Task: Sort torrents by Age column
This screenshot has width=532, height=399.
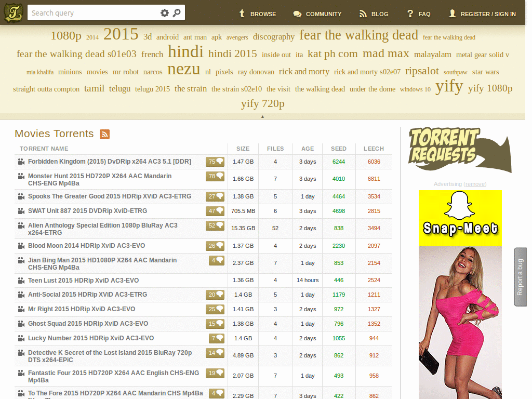Action: pos(308,149)
